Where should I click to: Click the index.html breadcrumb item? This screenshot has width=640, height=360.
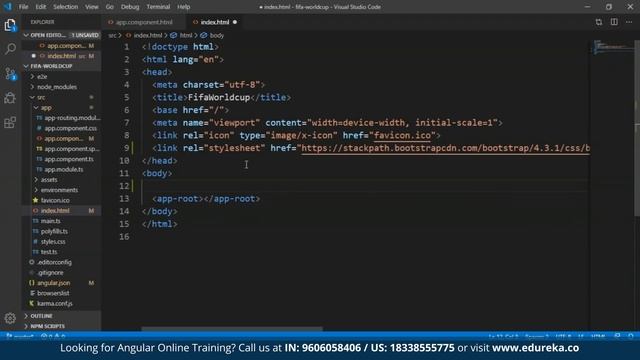[147, 36]
